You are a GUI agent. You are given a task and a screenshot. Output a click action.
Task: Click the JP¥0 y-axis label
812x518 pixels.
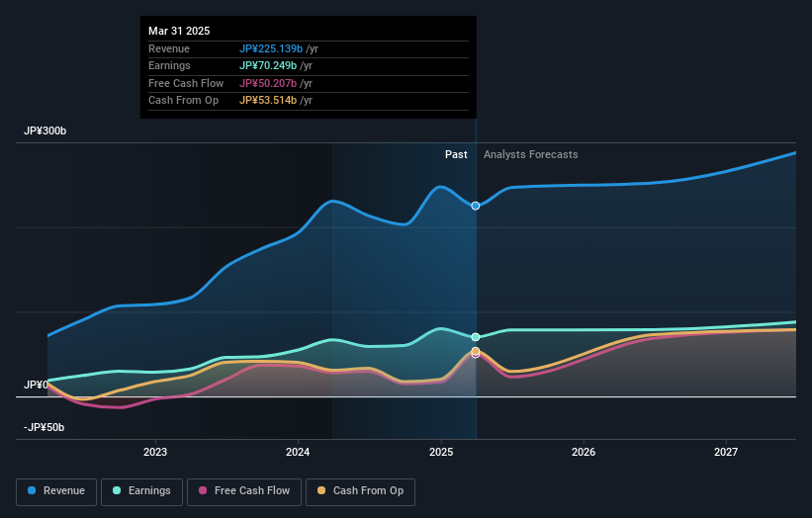click(x=36, y=385)
